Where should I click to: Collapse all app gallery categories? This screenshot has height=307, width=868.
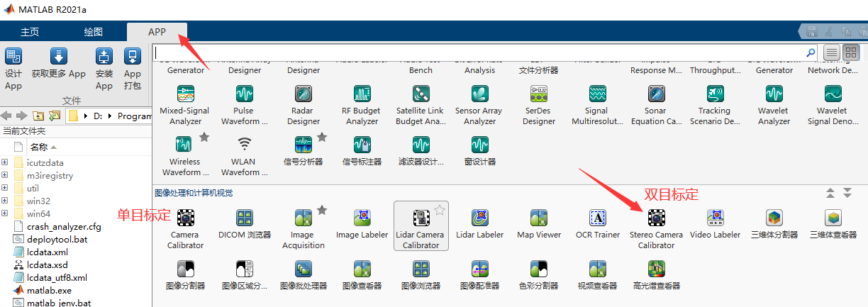(x=830, y=193)
